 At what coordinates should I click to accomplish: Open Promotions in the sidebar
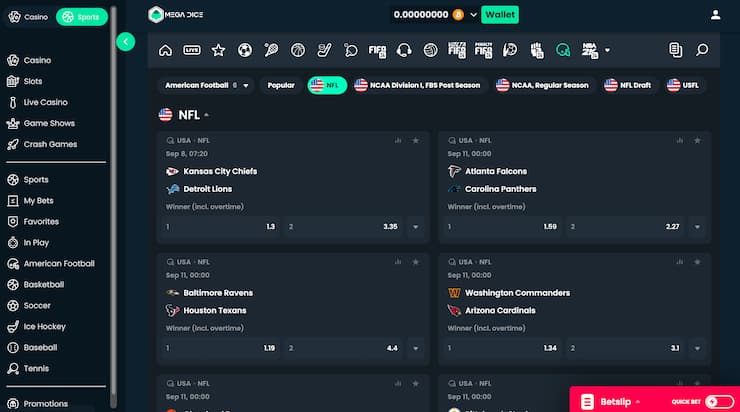click(x=38, y=404)
